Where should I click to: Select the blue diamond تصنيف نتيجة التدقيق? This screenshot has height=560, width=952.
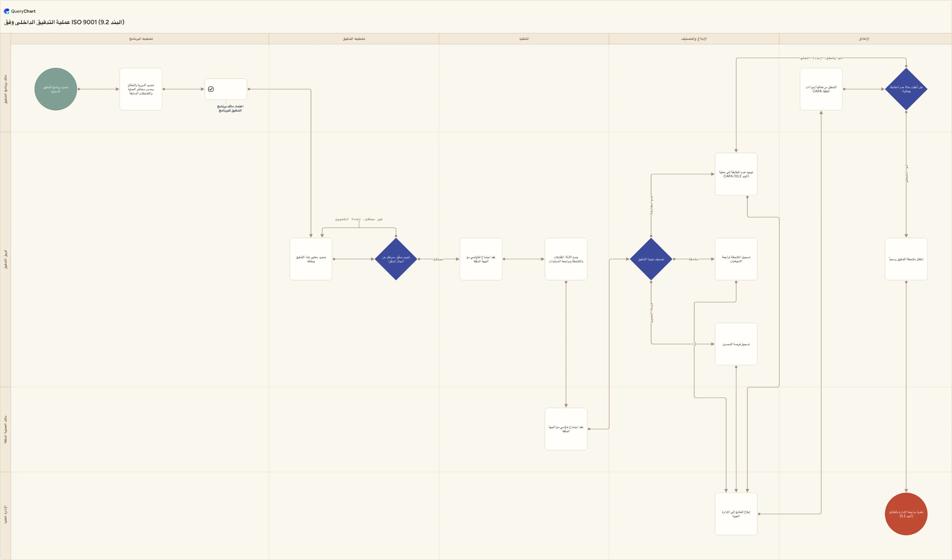[x=651, y=259]
